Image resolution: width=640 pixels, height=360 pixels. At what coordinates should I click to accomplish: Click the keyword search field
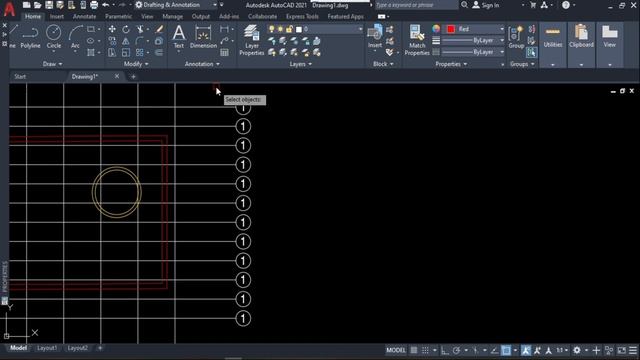(416, 5)
